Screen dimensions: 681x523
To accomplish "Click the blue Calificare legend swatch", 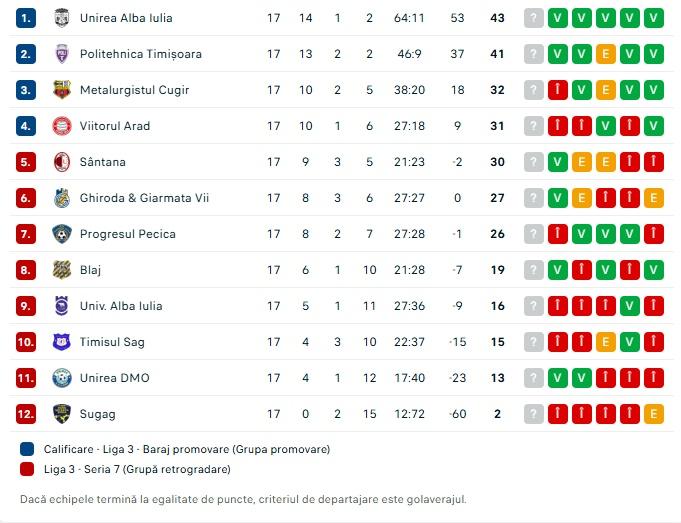I will [x=26, y=449].
